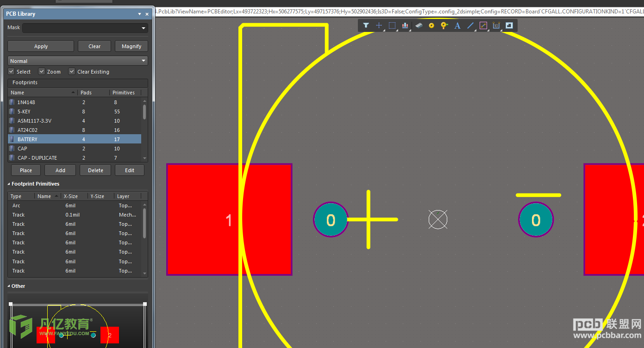
Task: Toggle the Clear Existing checkbox
Action: click(72, 71)
